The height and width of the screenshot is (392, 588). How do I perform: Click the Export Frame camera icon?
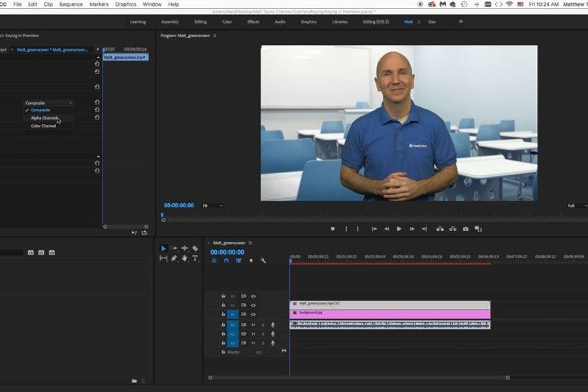pos(465,229)
